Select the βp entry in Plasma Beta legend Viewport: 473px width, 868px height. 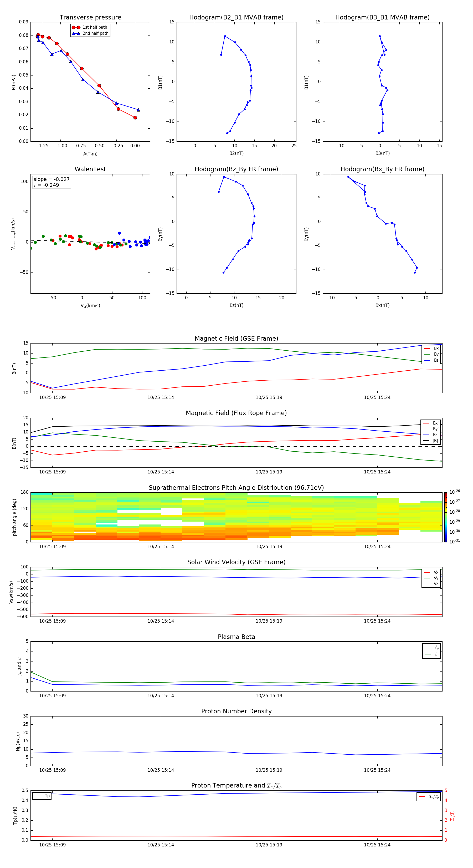click(x=431, y=647)
